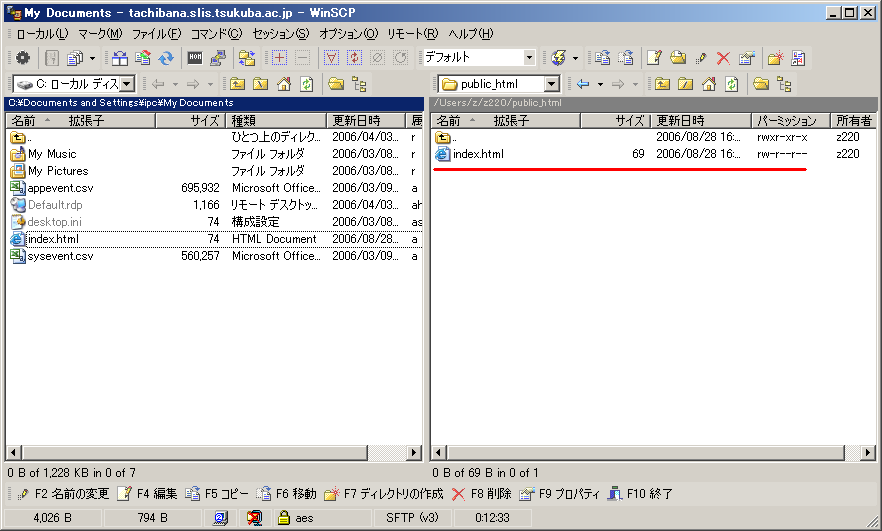Click the local panel horizontal scrollbar right arrow
This screenshot has width=882, height=531.
415,452
